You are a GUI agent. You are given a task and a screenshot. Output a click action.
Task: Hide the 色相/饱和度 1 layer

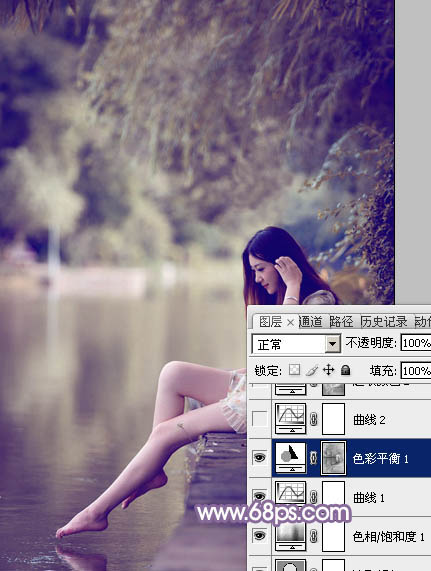point(259,536)
